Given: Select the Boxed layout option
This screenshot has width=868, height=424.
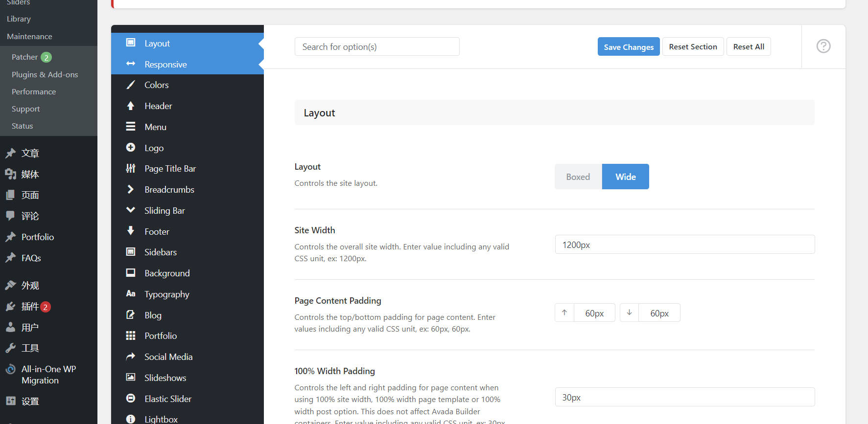Looking at the screenshot, I should point(578,177).
